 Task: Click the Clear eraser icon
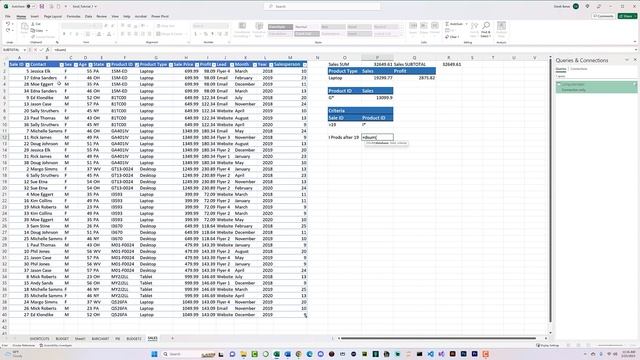447,37
